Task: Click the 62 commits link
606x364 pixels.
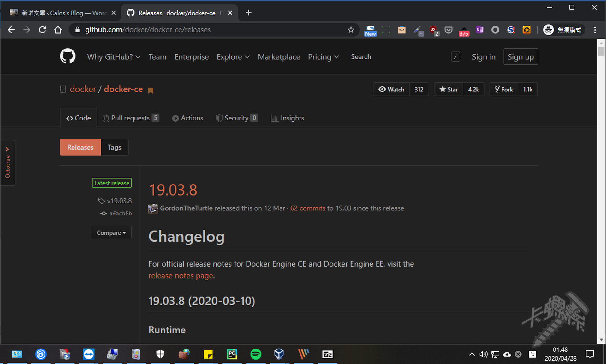Action: coord(307,208)
